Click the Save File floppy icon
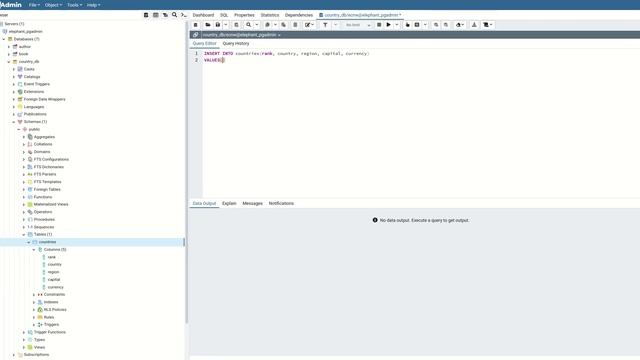This screenshot has width=640, height=360. point(218,25)
